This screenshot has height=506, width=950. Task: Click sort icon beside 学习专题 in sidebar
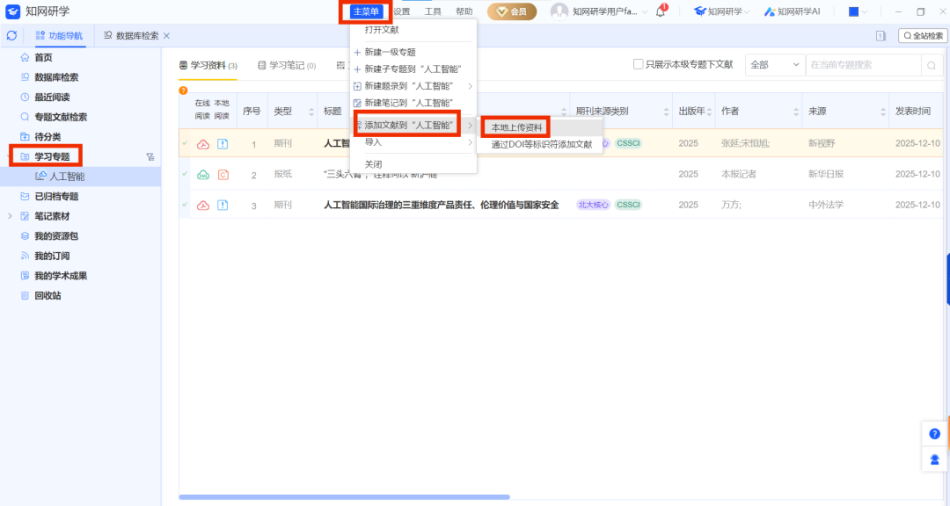click(x=150, y=157)
